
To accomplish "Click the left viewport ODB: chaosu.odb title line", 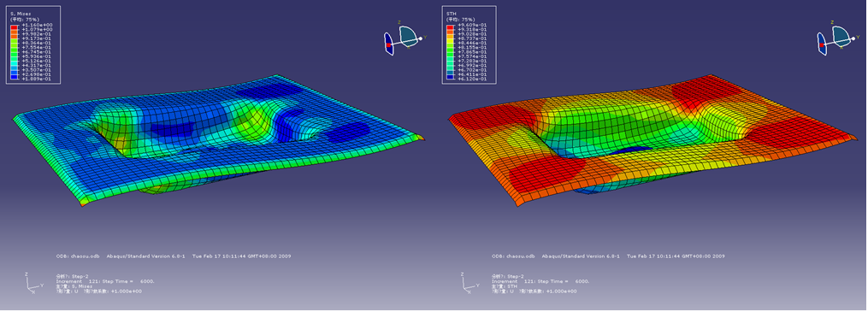I will (x=174, y=256).
